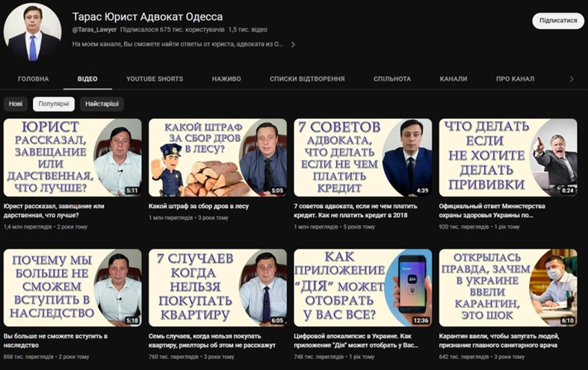
Task: Expand the channel description with arrow
Action: 293,44
